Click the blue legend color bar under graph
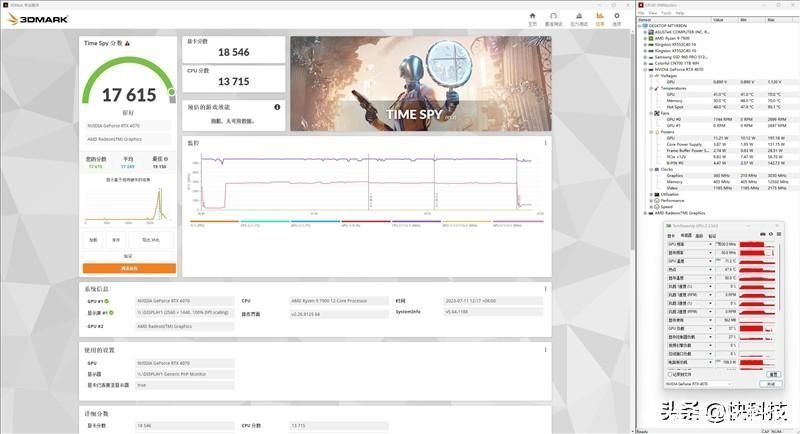This screenshot has height=434, width=800. 315,221
